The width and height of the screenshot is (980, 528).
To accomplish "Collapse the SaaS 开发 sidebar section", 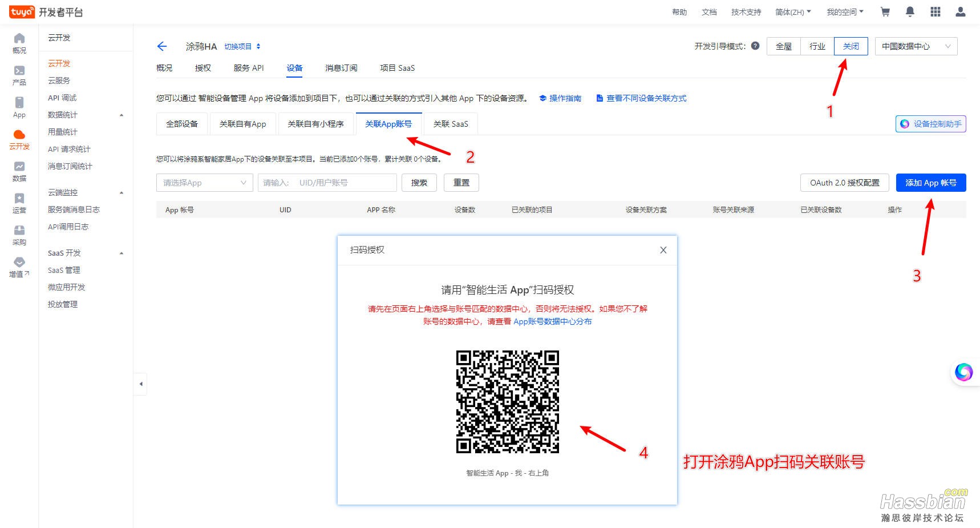I will [x=122, y=253].
